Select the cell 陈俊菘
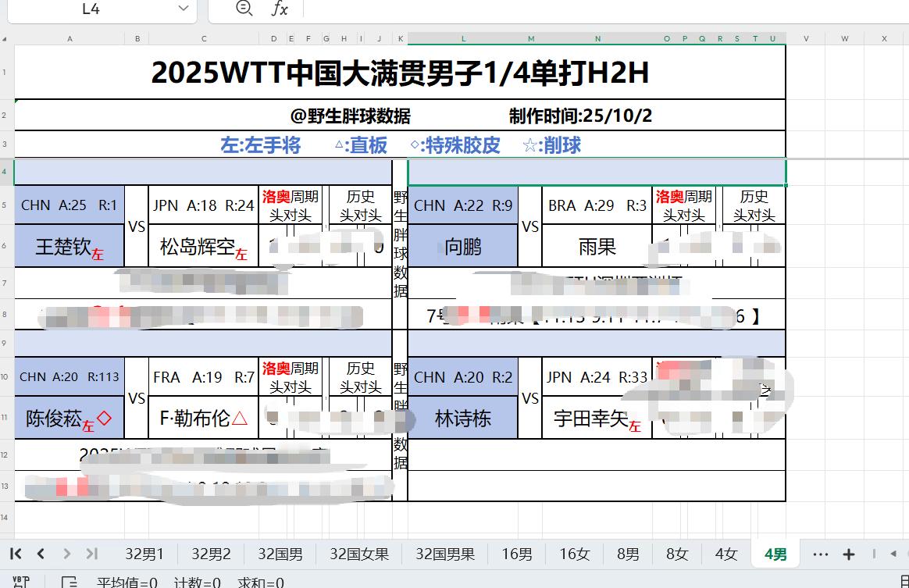This screenshot has width=909, height=588. click(x=69, y=418)
